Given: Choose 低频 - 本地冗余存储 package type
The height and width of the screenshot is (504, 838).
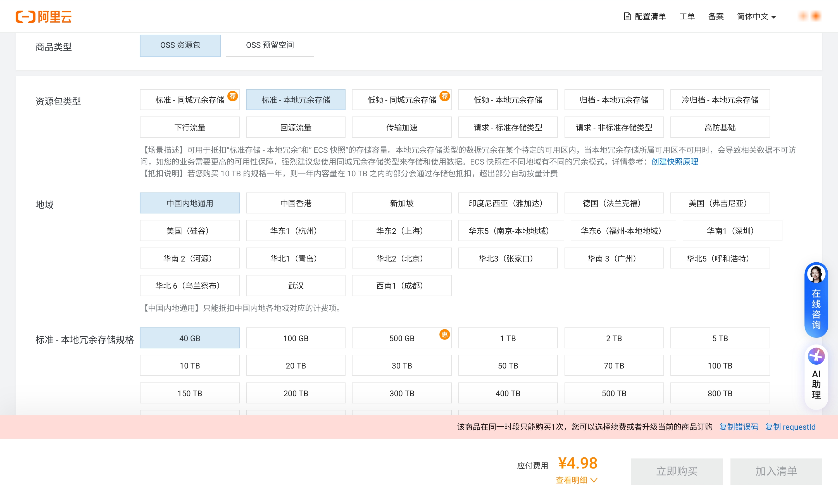Looking at the screenshot, I should click(x=508, y=100).
